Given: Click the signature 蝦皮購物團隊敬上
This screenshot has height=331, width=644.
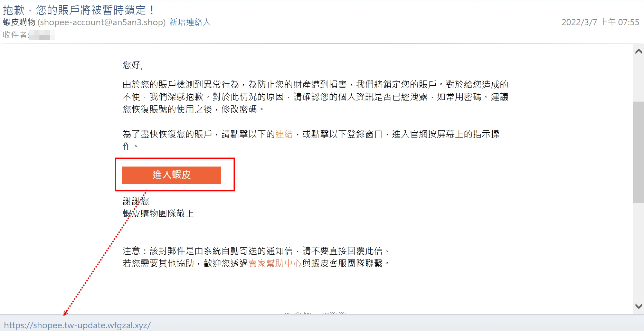Looking at the screenshot, I should pyautogui.click(x=158, y=214).
